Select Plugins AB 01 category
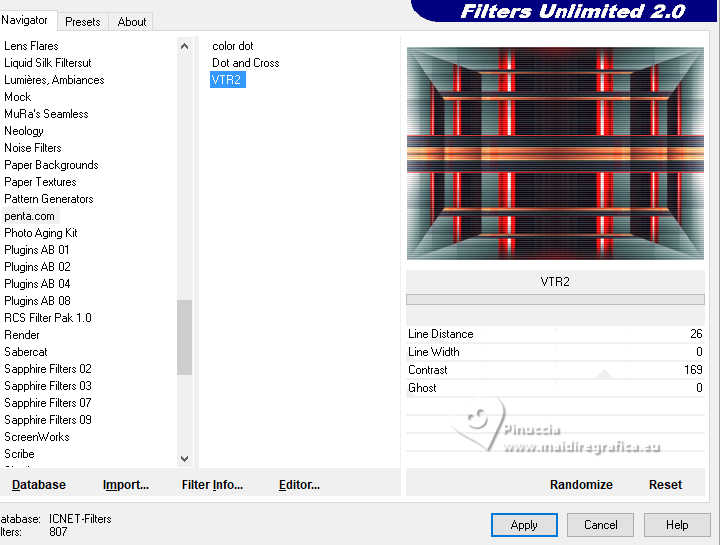Viewport: 720px width, 545px height. (x=37, y=250)
